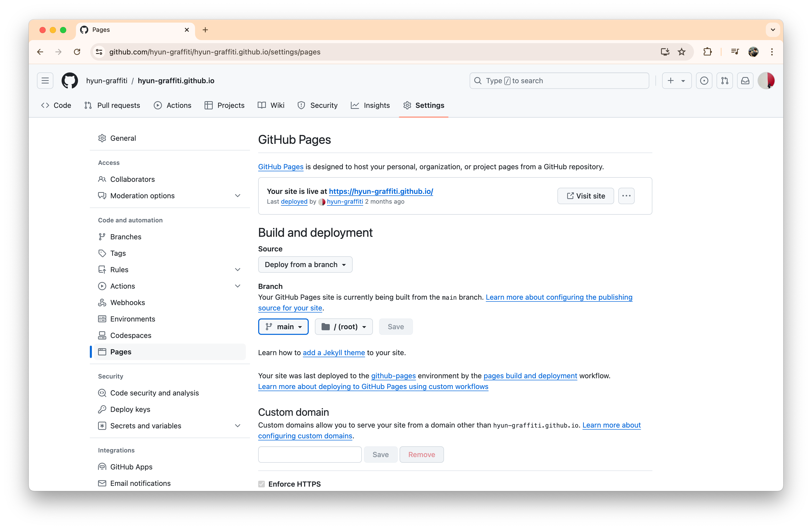The image size is (812, 529).
Task: Open the / (root) folder dropdown
Action: [344, 327]
